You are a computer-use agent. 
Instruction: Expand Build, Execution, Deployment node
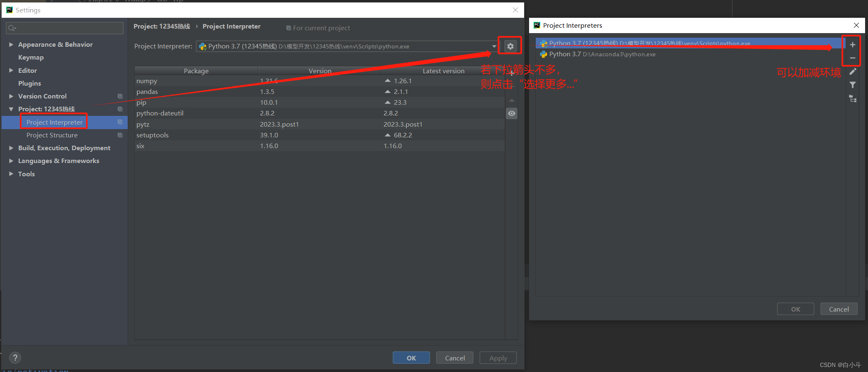coord(11,148)
